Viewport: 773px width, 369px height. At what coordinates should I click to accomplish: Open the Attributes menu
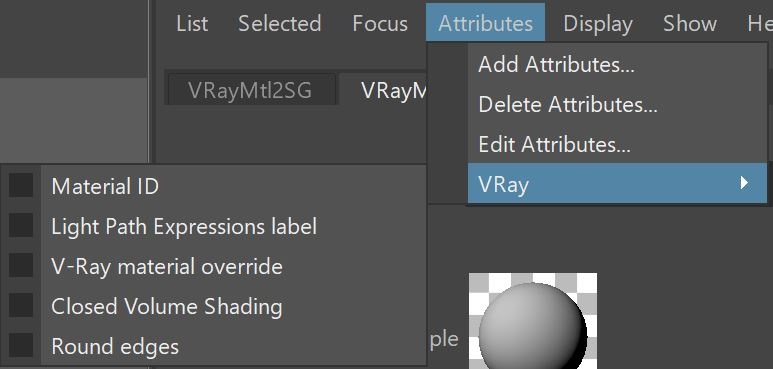[485, 23]
